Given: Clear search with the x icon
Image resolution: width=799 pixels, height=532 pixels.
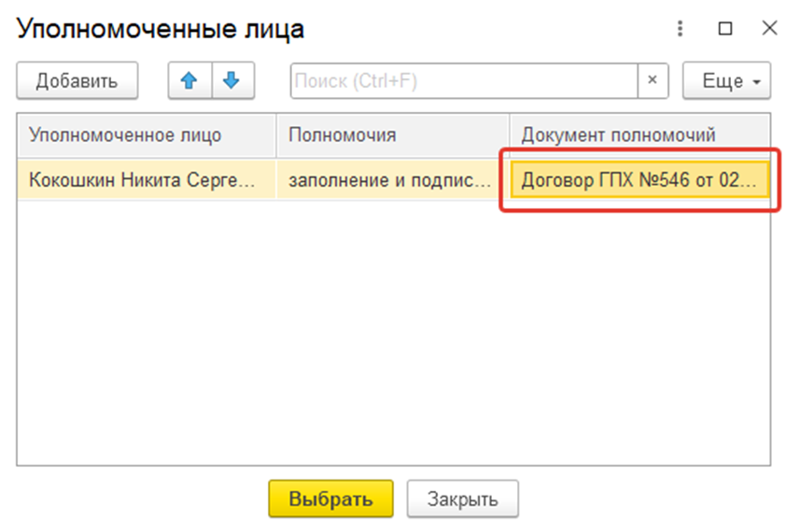Looking at the screenshot, I should click(652, 80).
